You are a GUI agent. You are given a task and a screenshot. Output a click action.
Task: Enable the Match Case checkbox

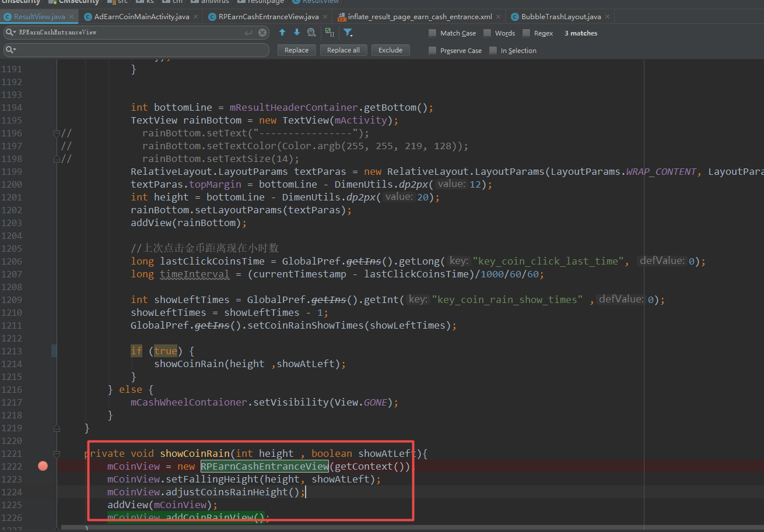(x=432, y=33)
